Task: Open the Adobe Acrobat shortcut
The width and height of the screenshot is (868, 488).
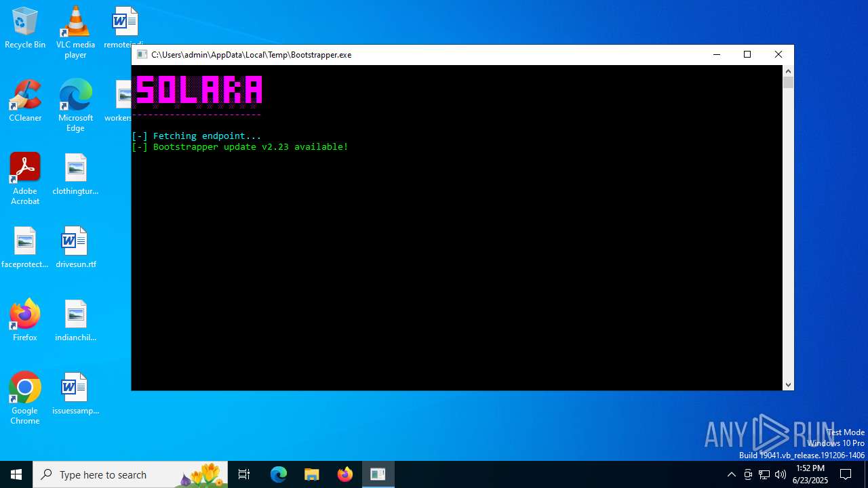Action: 25,178
